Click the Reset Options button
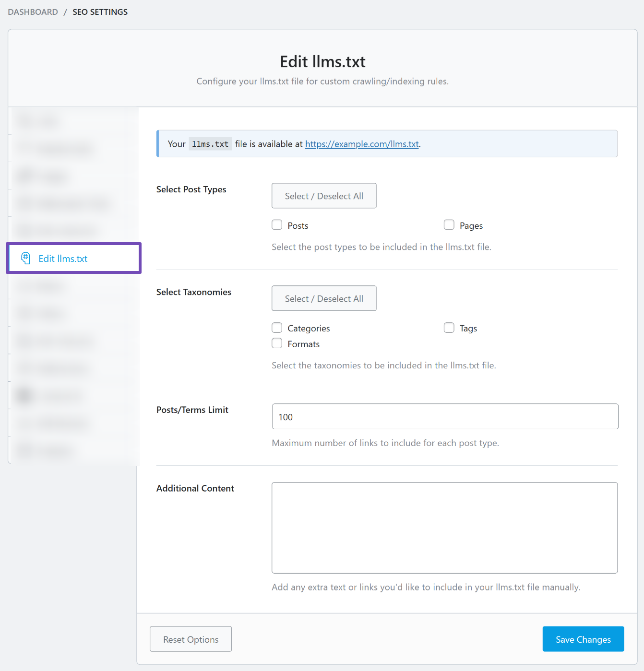 tap(191, 639)
